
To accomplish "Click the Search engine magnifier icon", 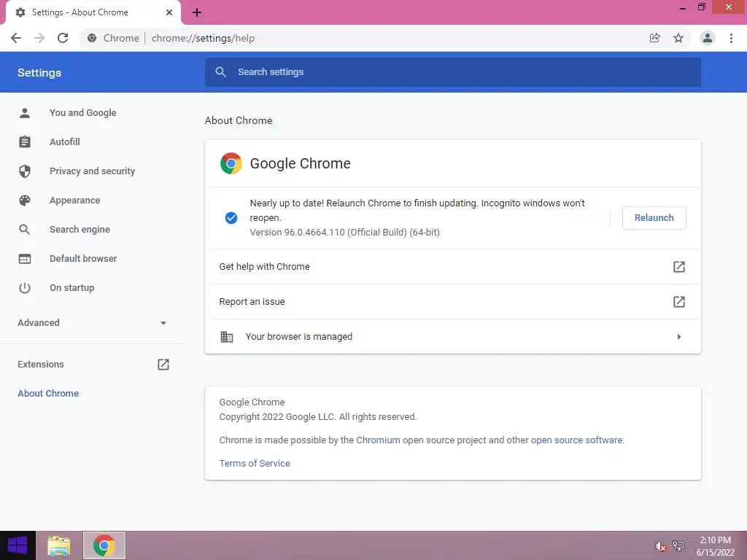I will click(25, 230).
